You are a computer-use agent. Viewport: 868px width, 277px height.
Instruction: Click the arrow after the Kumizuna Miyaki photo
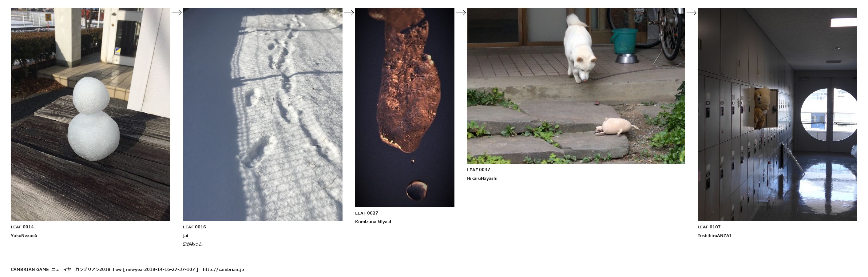coord(461,13)
